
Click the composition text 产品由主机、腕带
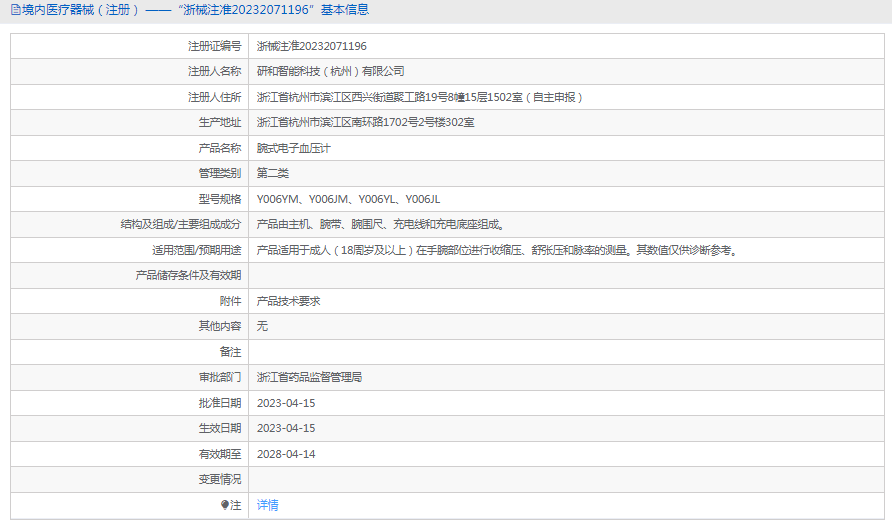[381, 224]
